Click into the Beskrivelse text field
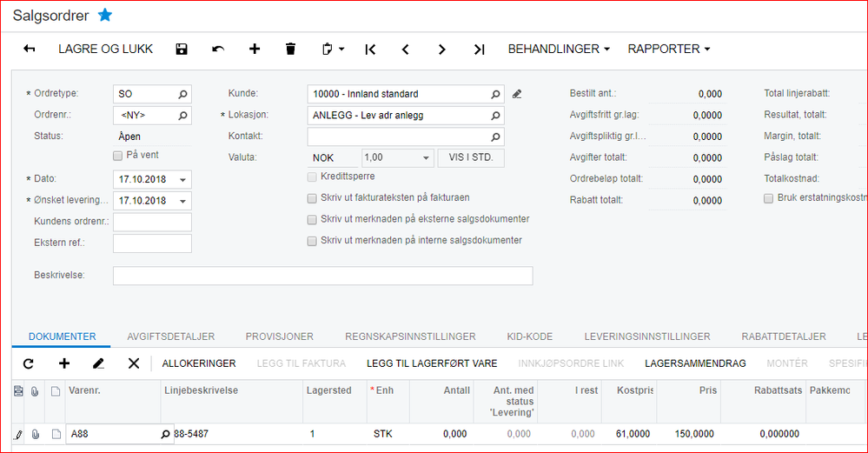This screenshot has height=453, width=868. tap(322, 276)
